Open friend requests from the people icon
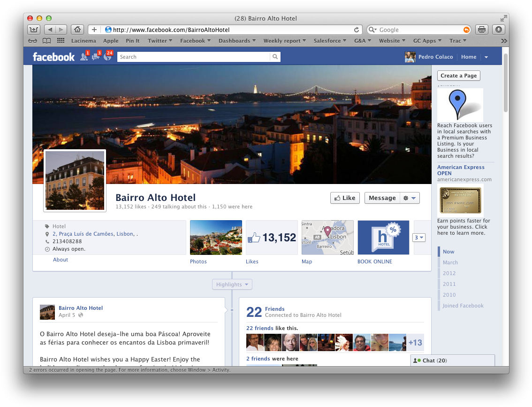Screen dimensions: 532x407 click(84, 56)
